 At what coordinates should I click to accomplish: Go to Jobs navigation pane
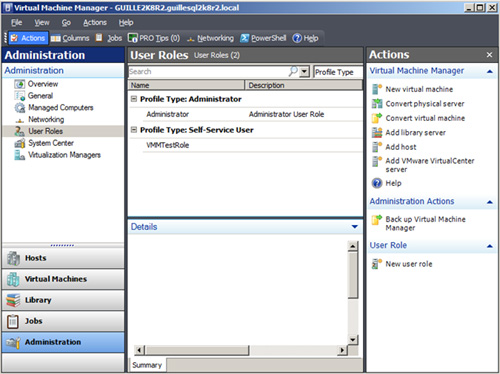coord(63,321)
